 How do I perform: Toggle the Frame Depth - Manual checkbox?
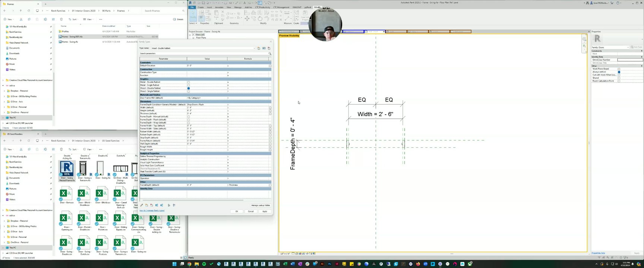pos(189,117)
